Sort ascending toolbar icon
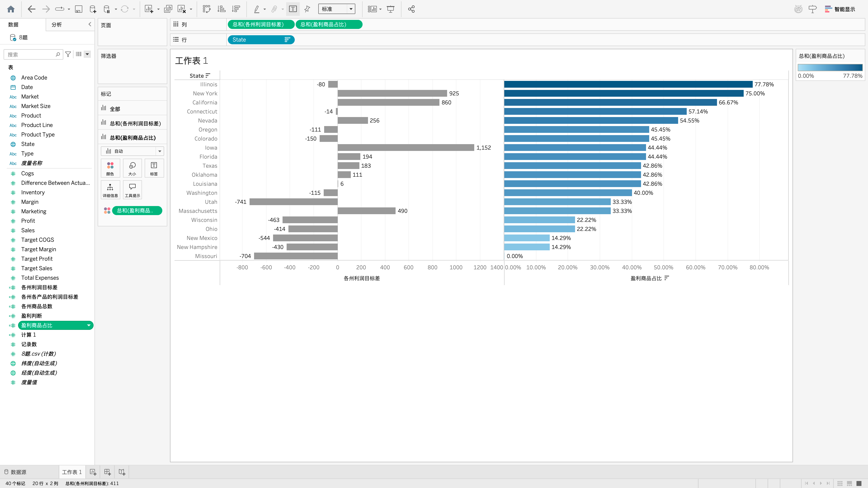 point(221,9)
